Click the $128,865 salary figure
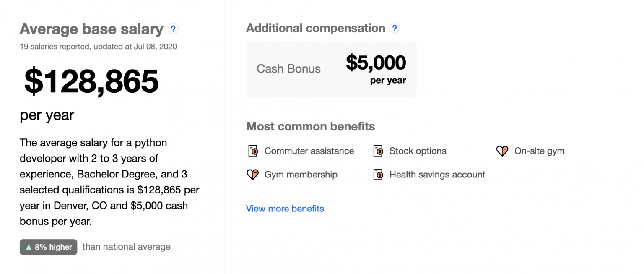 (x=91, y=82)
